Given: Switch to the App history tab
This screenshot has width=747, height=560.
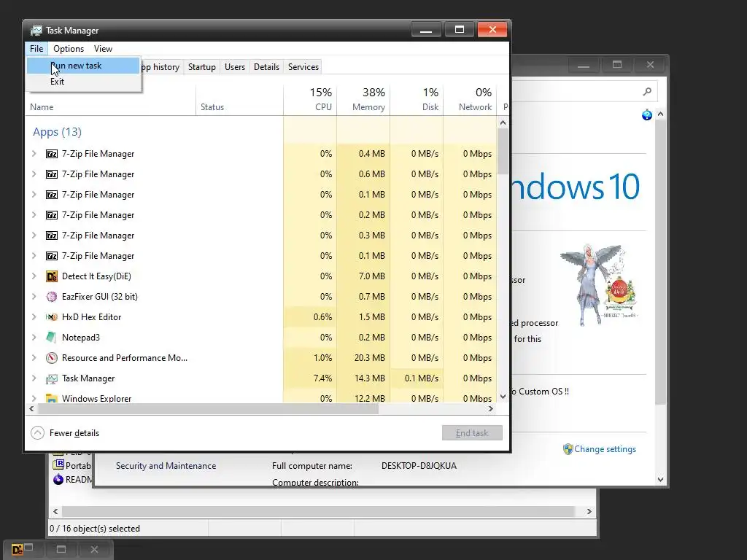Looking at the screenshot, I should (x=161, y=67).
